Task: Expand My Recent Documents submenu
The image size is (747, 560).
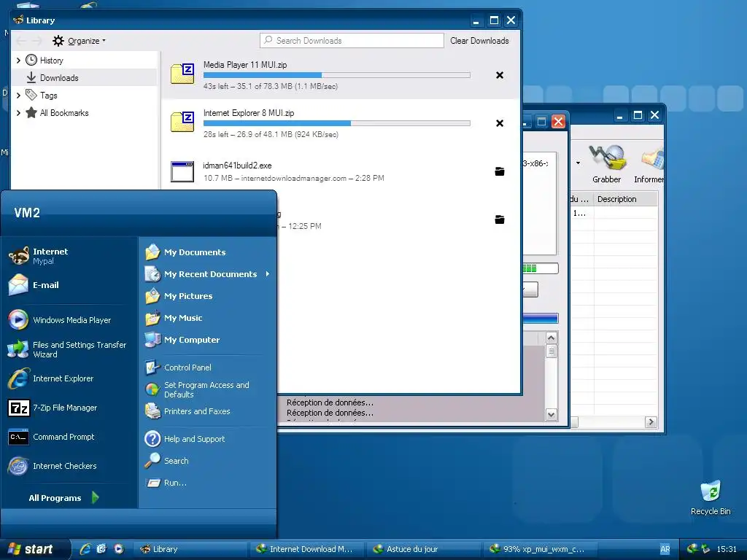Action: 268,274
